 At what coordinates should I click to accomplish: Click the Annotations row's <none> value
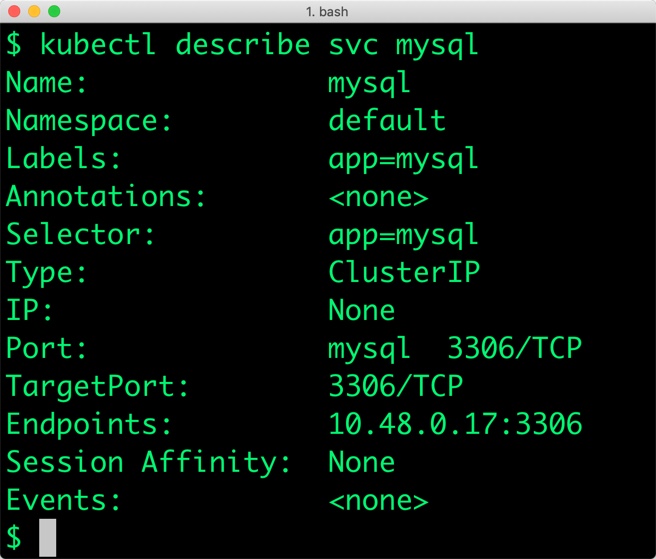378,197
